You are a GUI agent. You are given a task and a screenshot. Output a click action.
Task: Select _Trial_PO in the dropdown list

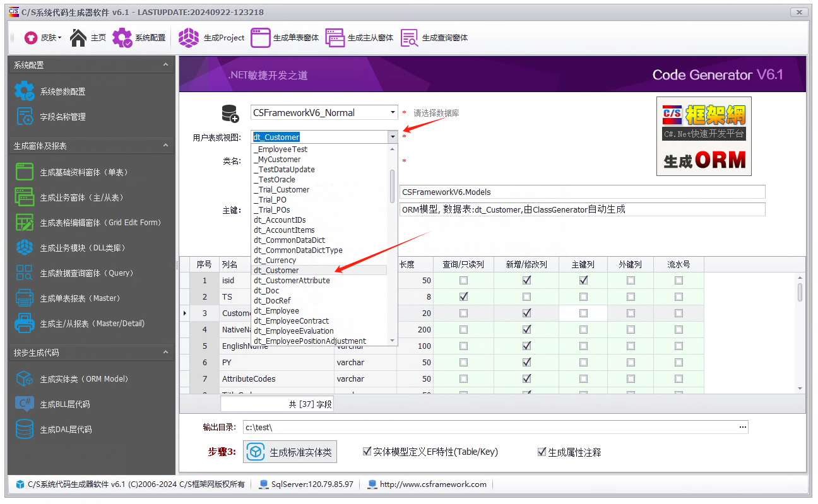pyautogui.click(x=319, y=199)
